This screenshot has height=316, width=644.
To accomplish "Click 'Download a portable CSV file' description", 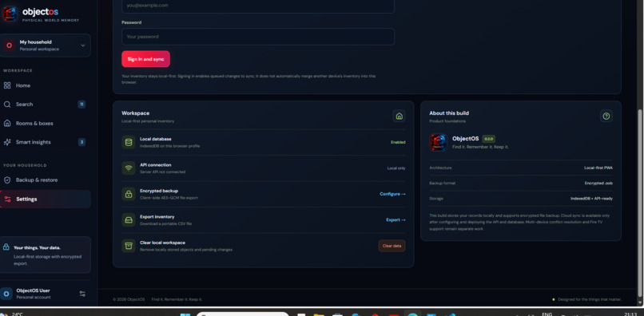I will click(x=165, y=223).
